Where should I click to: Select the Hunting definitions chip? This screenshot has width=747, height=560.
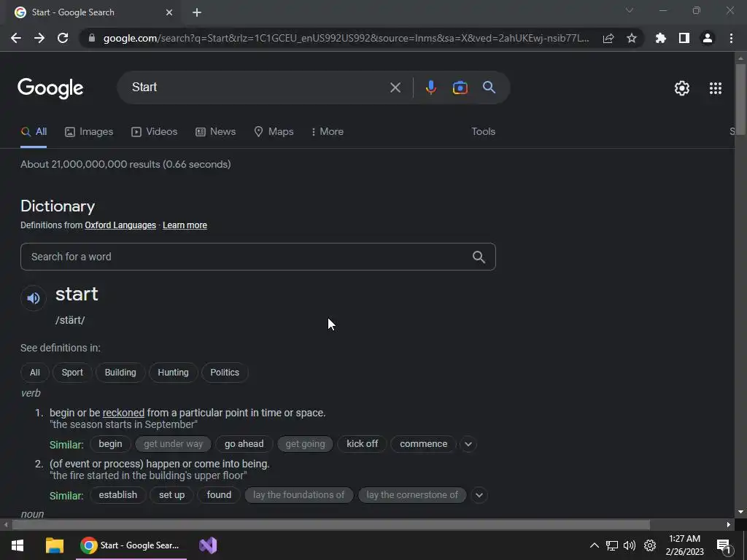[x=174, y=373]
